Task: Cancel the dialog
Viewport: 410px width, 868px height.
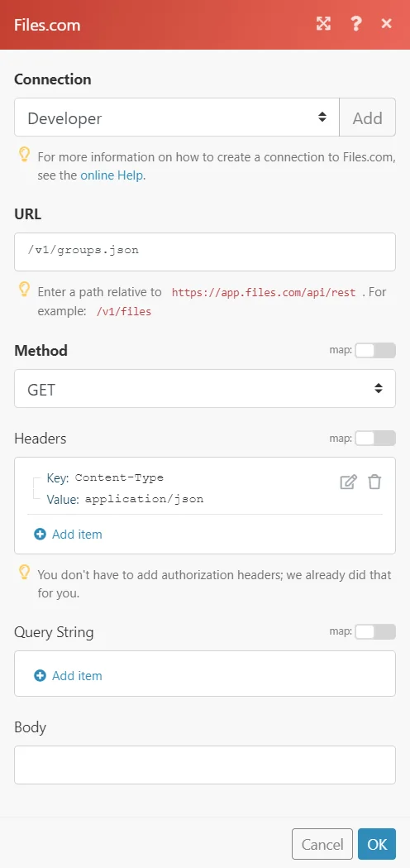Action: [322, 844]
